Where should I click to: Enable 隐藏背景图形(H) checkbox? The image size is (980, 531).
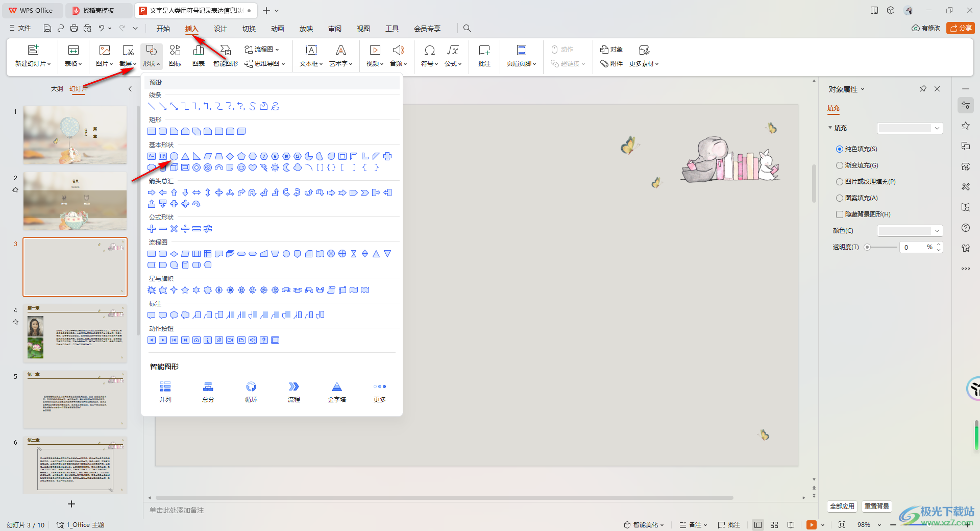pos(840,214)
